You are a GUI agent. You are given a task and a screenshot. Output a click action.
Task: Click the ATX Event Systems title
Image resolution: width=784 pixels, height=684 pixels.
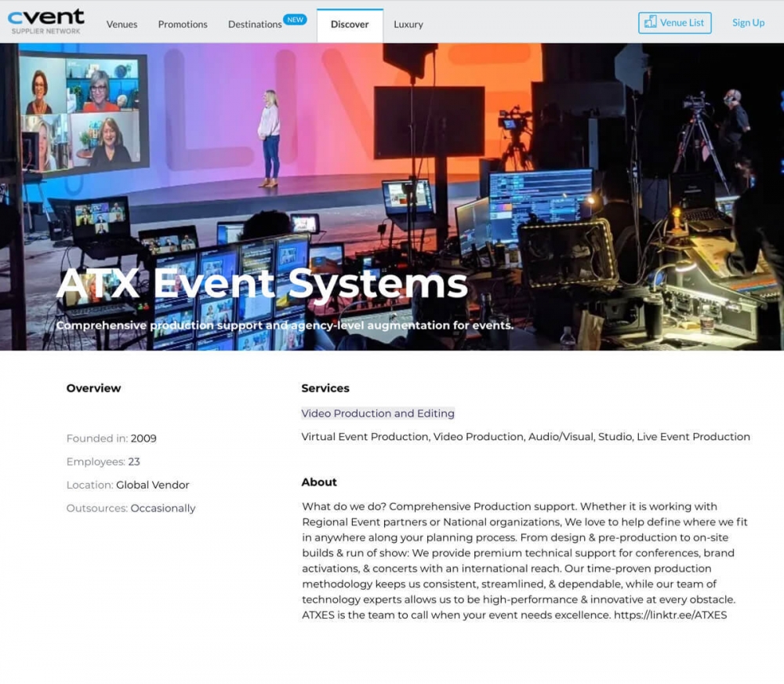262,283
